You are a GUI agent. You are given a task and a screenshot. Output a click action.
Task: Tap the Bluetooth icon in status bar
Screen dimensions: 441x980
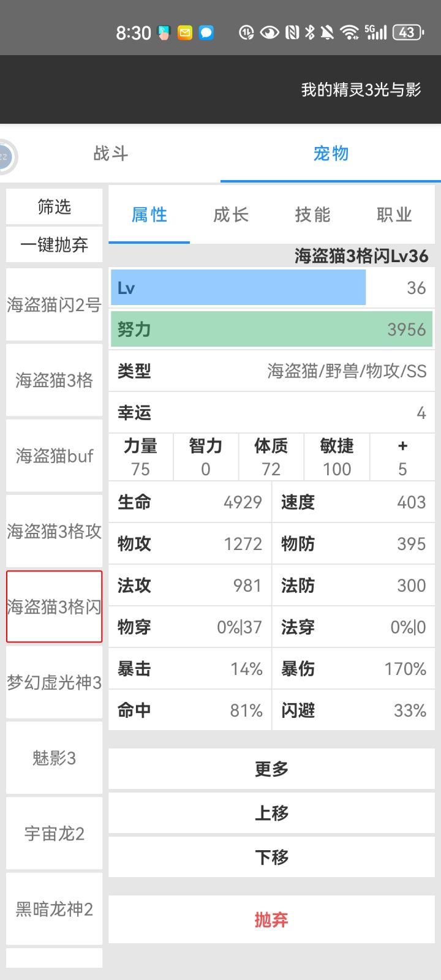tap(311, 32)
